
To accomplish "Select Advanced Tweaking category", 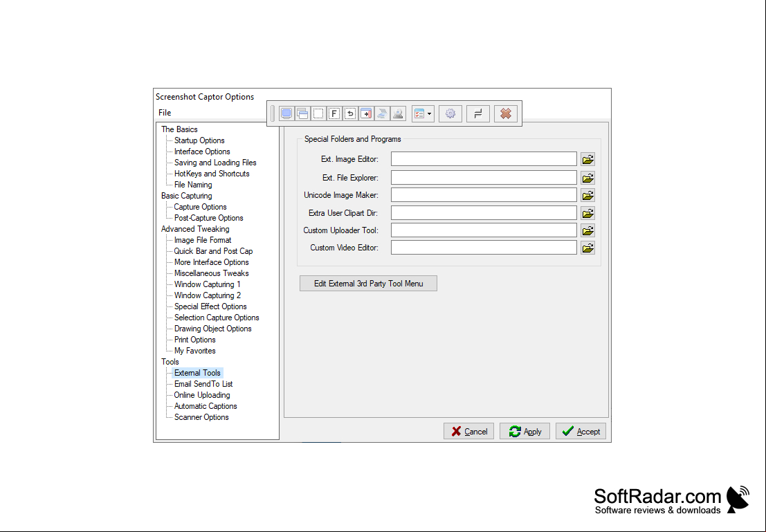I will pos(195,229).
